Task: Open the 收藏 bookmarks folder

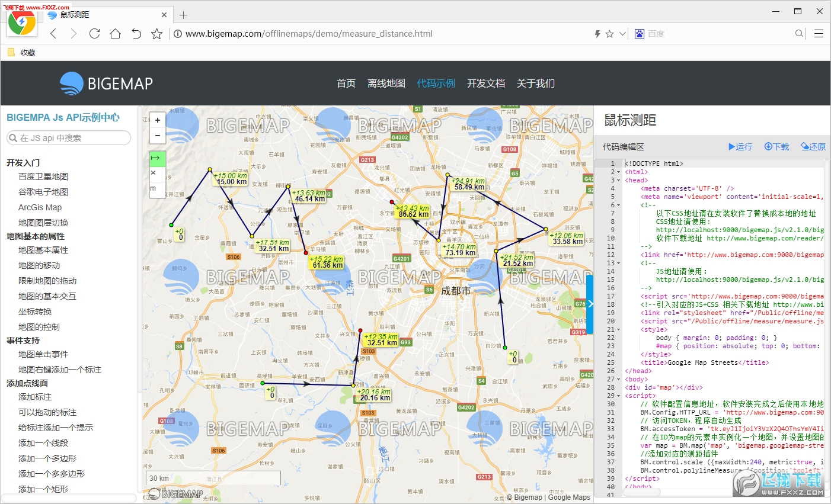Action: tap(21, 53)
